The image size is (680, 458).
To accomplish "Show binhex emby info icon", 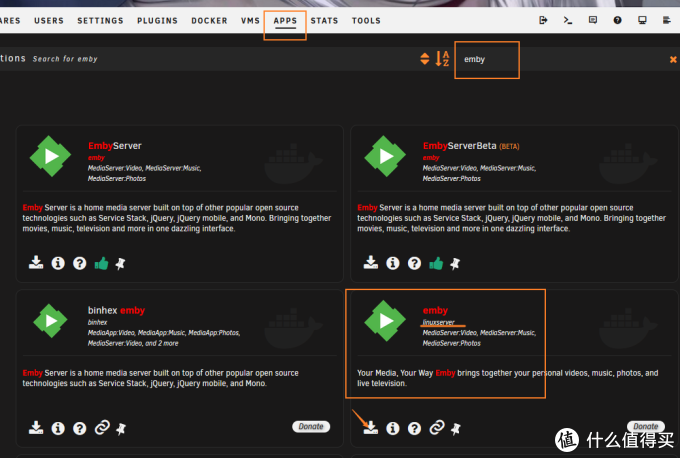I will (58, 428).
